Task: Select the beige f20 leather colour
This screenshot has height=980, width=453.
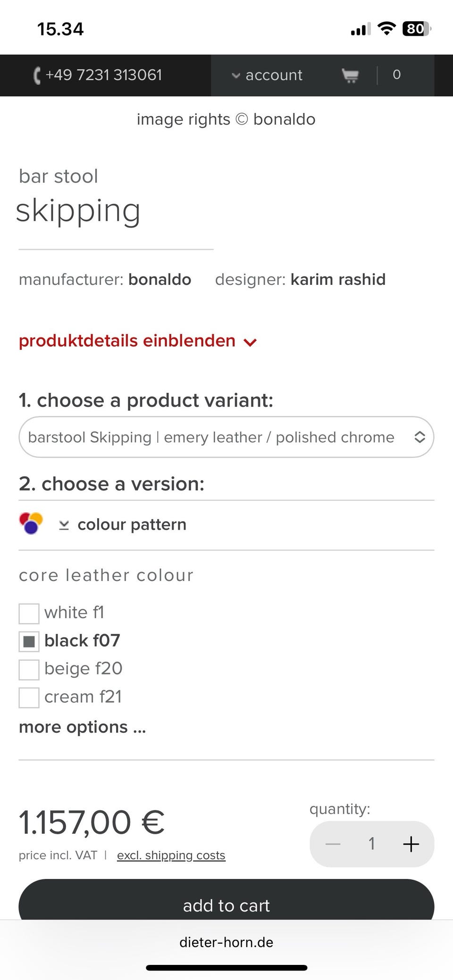Action: (29, 670)
